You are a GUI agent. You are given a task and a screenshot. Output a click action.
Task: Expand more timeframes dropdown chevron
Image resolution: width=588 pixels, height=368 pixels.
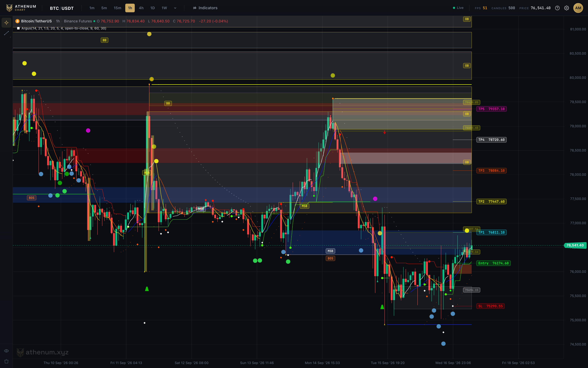[x=175, y=8]
